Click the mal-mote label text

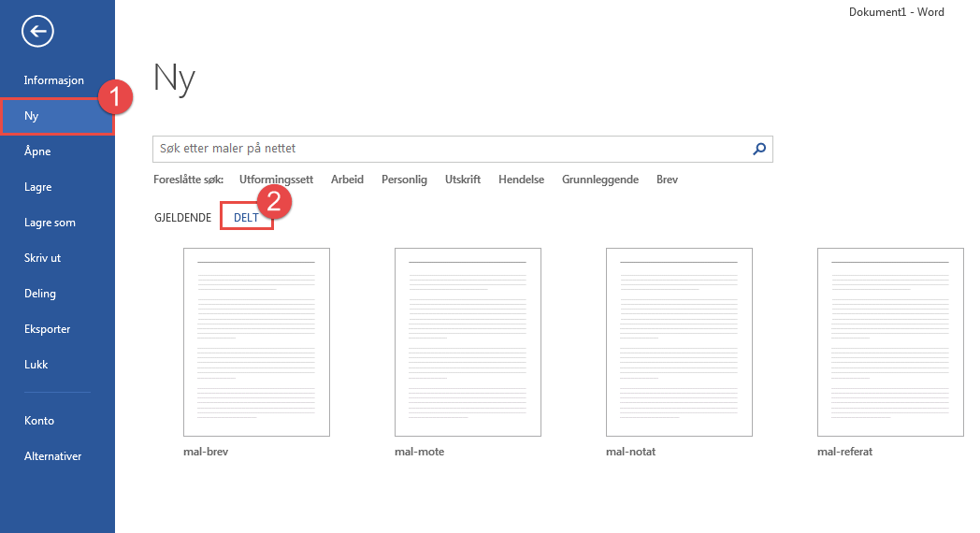419,451
